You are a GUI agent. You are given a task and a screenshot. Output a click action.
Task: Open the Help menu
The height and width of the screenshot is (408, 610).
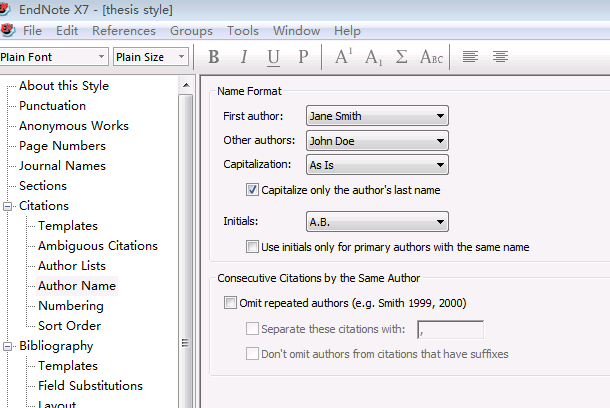pyautogui.click(x=347, y=31)
